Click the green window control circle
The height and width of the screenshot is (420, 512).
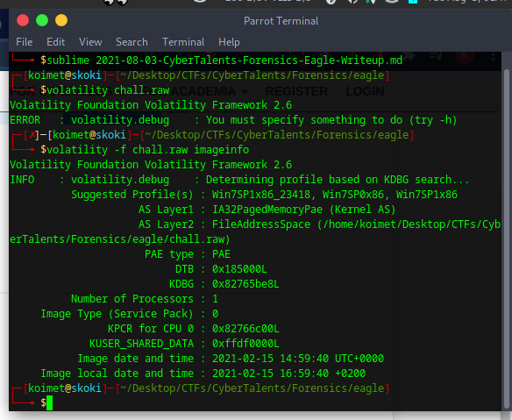coord(42,20)
